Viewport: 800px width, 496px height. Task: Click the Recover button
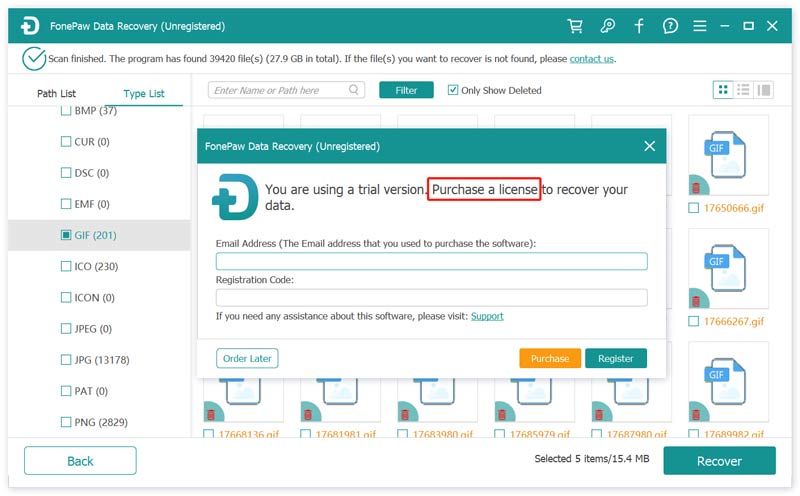click(719, 461)
